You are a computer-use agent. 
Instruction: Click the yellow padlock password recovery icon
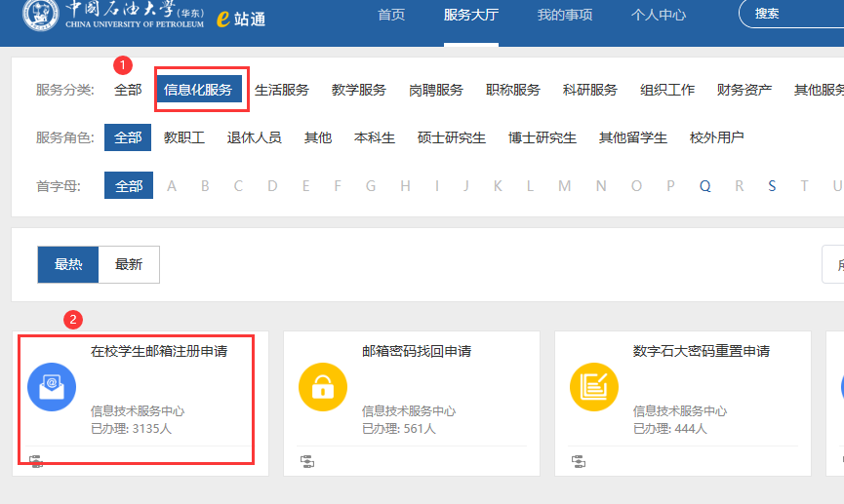(x=322, y=387)
